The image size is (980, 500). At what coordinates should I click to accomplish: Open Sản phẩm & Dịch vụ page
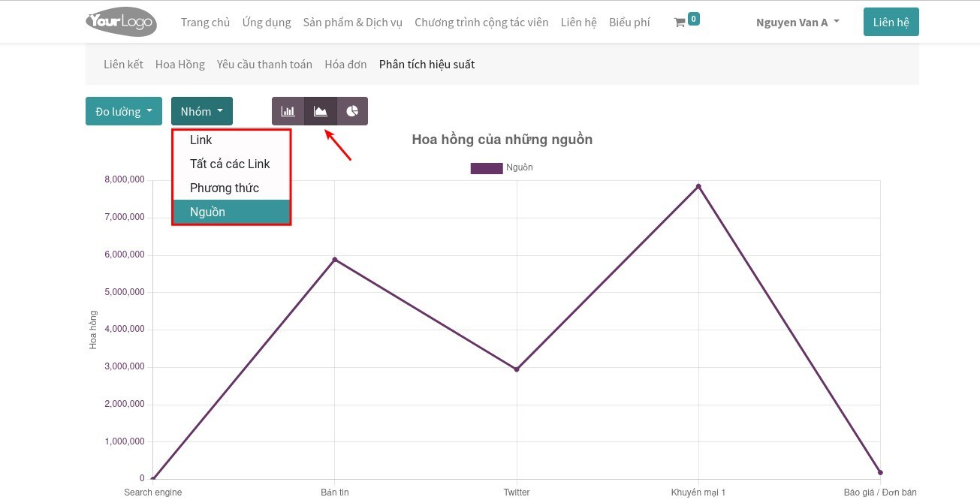point(353,22)
